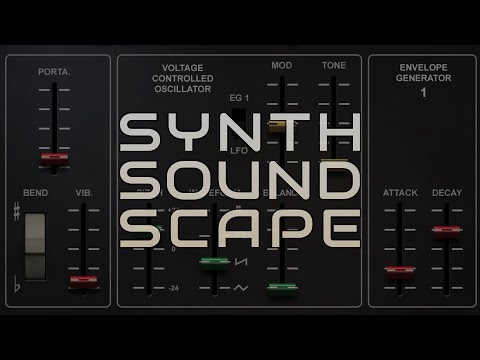
Task: Click the sharp symbol above Bend lever
Action: [17, 211]
